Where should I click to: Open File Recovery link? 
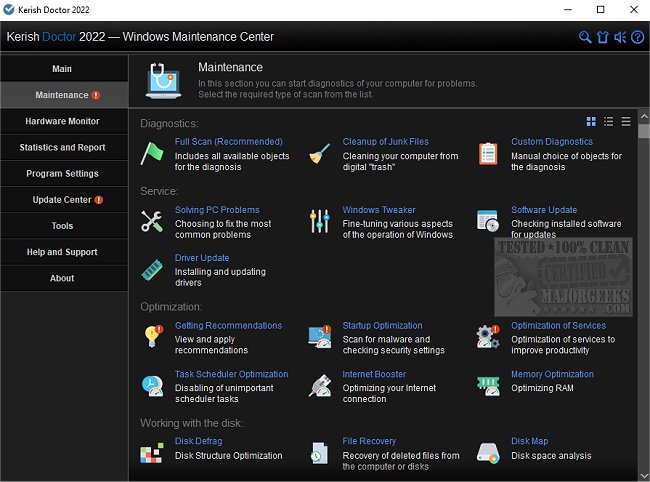pos(369,441)
